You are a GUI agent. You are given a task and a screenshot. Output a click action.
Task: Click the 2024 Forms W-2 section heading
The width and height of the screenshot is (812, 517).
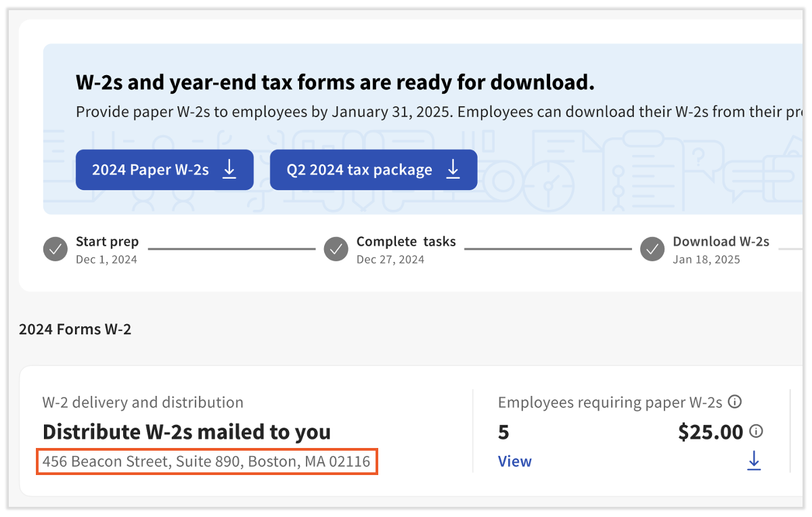(x=75, y=330)
